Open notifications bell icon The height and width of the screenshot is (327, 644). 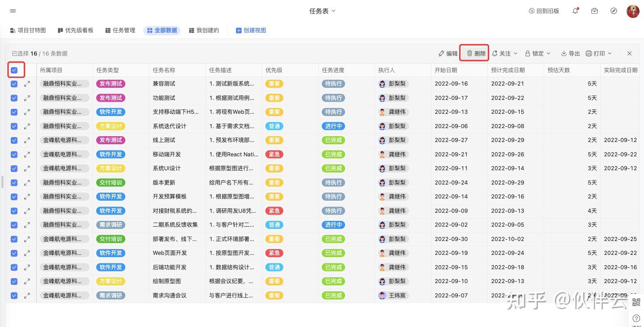pos(576,11)
